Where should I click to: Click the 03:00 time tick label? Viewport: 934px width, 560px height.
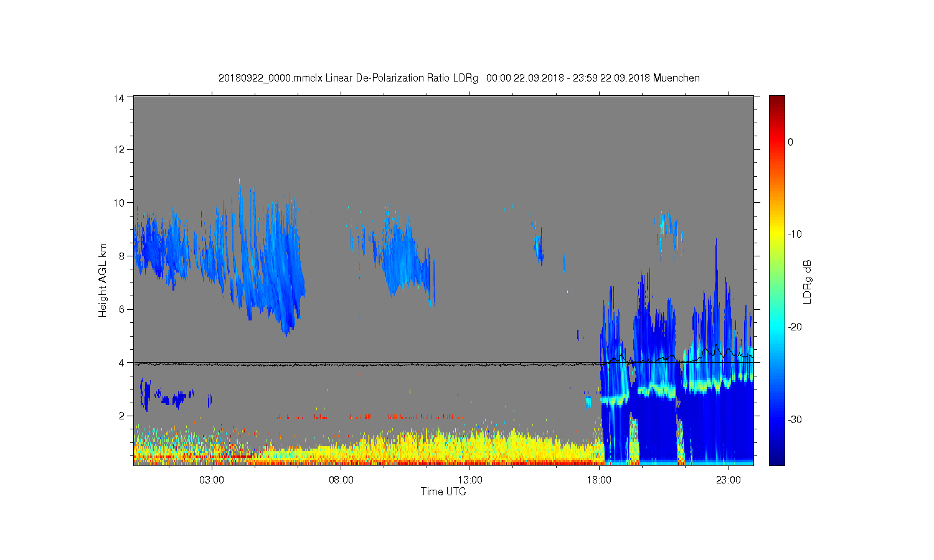(212, 480)
